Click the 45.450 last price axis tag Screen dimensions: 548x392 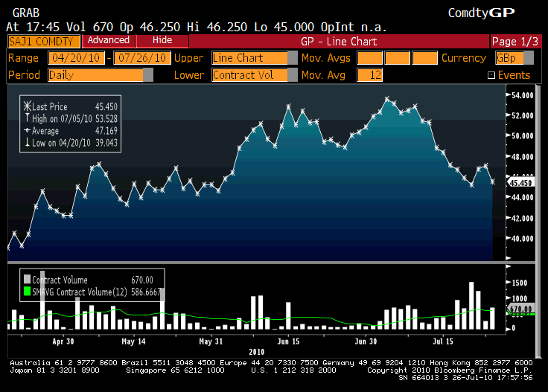point(520,183)
